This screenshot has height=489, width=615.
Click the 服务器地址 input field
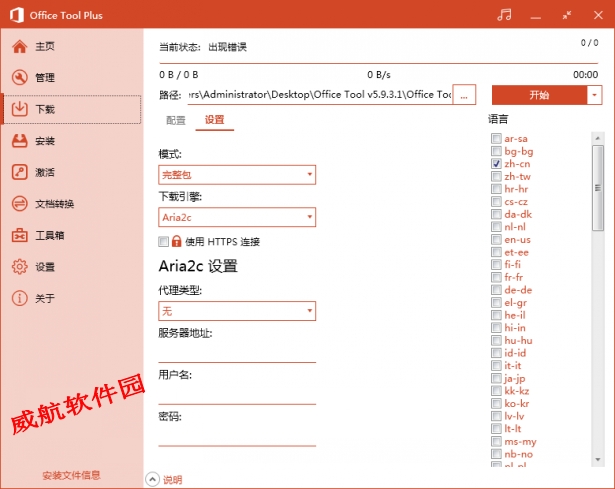(237, 352)
